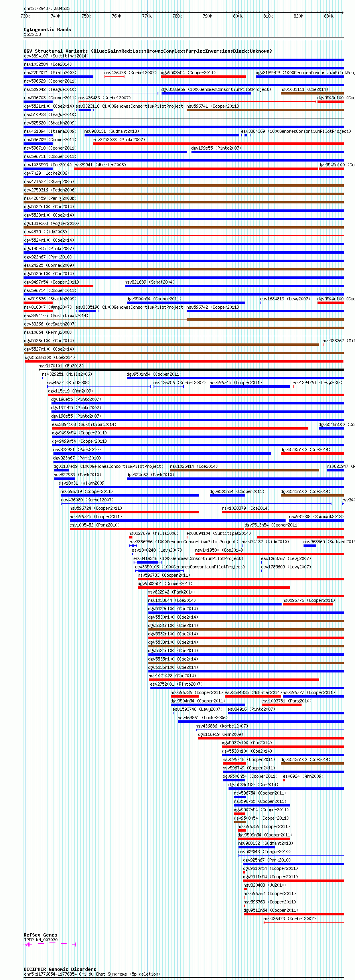Select nsv822931 (Park2010) label
Image resolution: width=355 pixels, height=980 pixels.
point(77,450)
